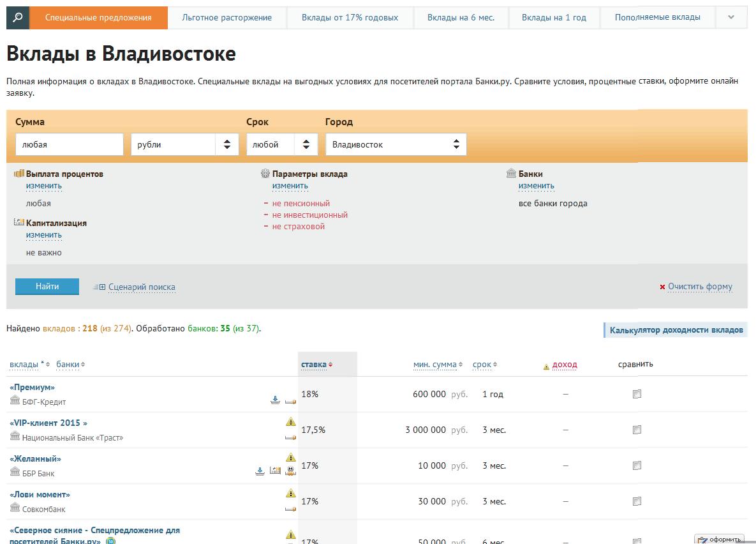Image resolution: width=756 pixels, height=544 pixels.
Task: Click изменить under Выплата процентов
Action: 44,186
